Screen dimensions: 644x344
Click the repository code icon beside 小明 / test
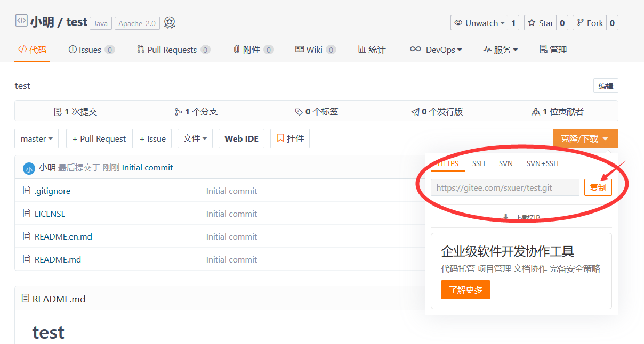coord(21,21)
